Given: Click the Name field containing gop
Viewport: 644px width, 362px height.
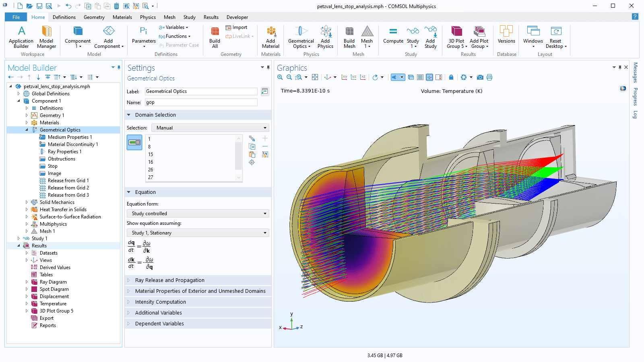Looking at the screenshot, I should click(201, 103).
